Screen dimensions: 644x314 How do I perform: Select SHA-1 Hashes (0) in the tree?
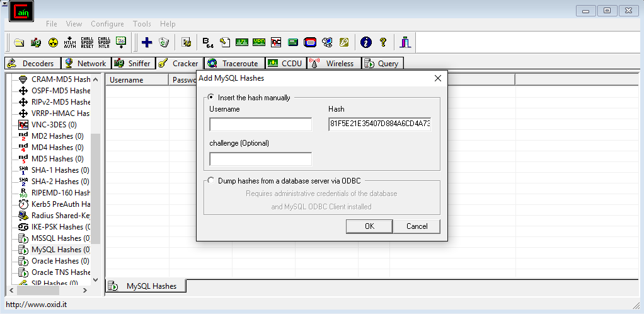60,170
